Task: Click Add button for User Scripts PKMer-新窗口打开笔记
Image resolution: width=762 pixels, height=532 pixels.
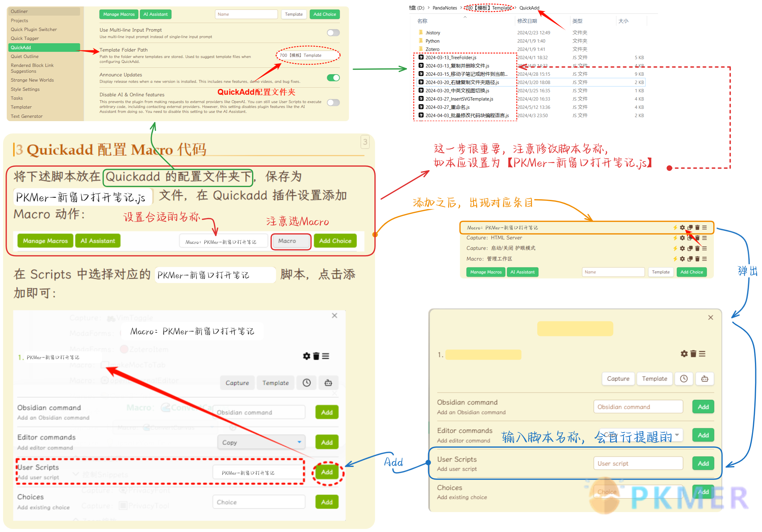Action: (327, 472)
